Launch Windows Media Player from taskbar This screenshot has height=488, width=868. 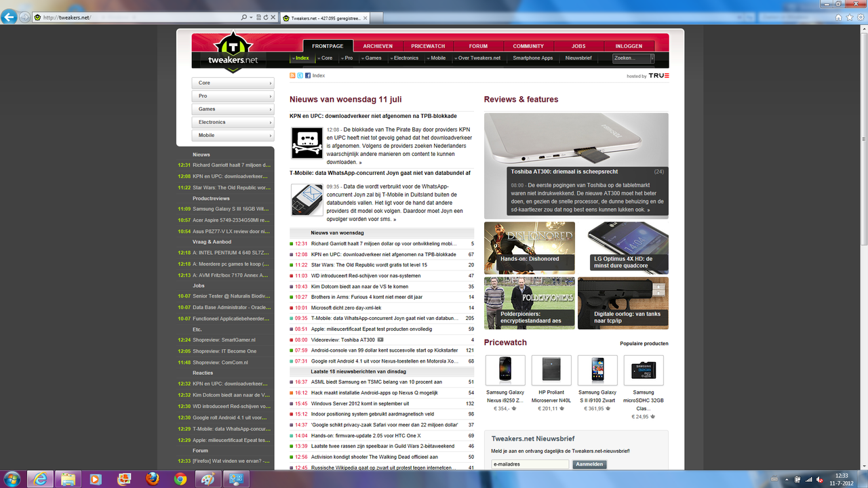[95, 479]
